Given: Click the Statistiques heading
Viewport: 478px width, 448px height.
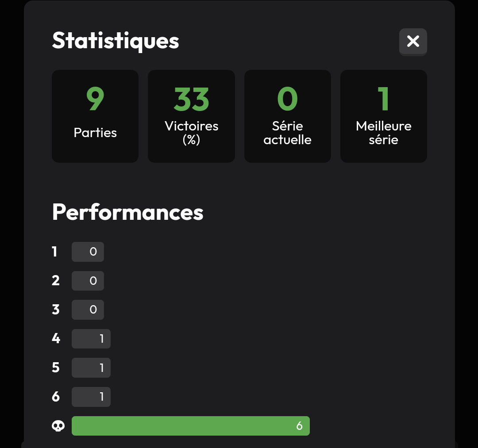Looking at the screenshot, I should 116,41.
